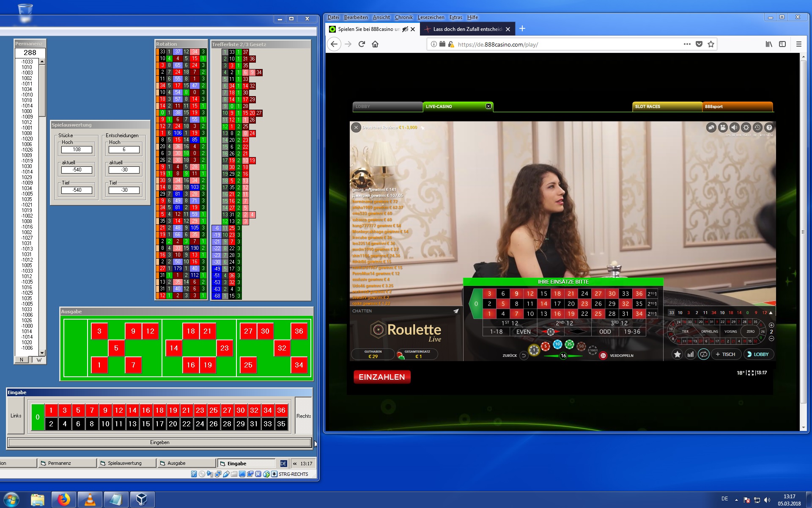Toggle the repeat bet circular arrows
Image resolution: width=812 pixels, height=508 pixels.
point(703,354)
